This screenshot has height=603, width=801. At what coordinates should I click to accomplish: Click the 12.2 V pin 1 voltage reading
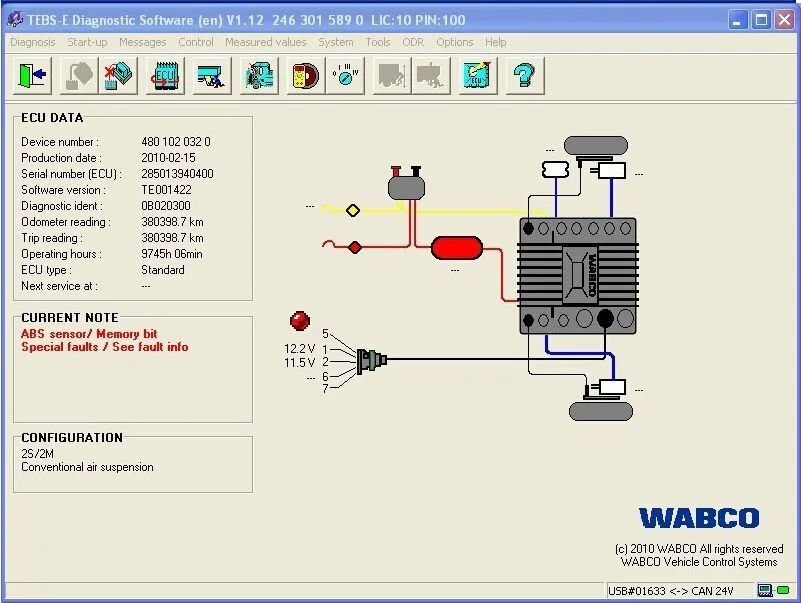pyautogui.click(x=299, y=349)
